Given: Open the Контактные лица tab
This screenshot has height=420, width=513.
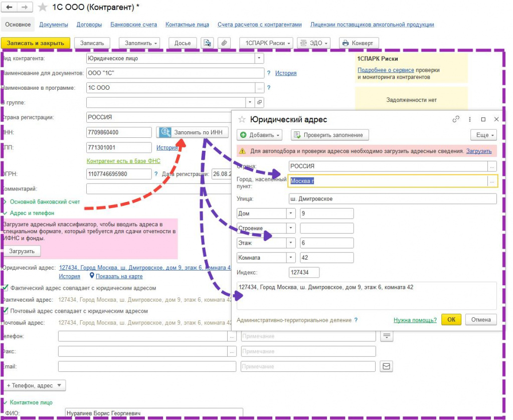Looking at the screenshot, I should [187, 25].
